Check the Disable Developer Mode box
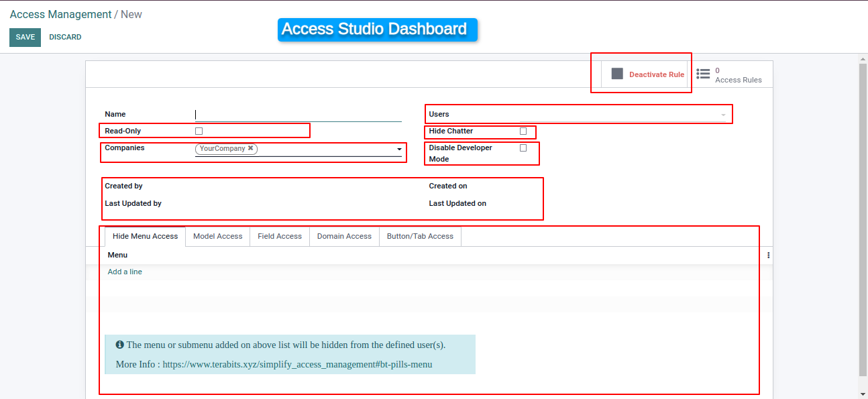 (x=523, y=148)
